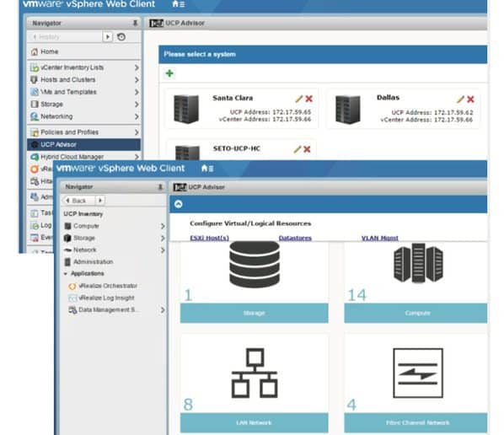Click the Compute teal button
Screen dimensions: 504x435
click(x=416, y=313)
